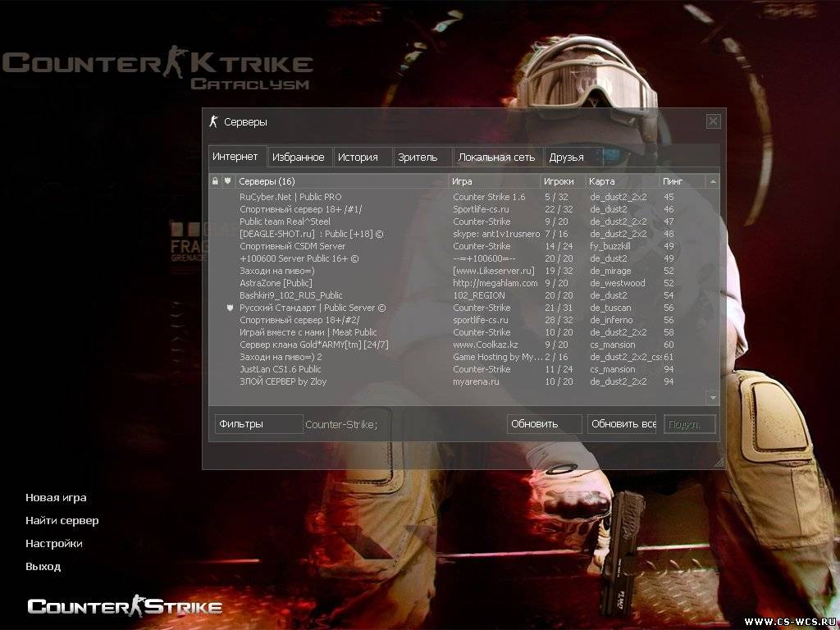Open the История tab
Image resolution: width=840 pixels, height=630 pixels.
pos(362,157)
